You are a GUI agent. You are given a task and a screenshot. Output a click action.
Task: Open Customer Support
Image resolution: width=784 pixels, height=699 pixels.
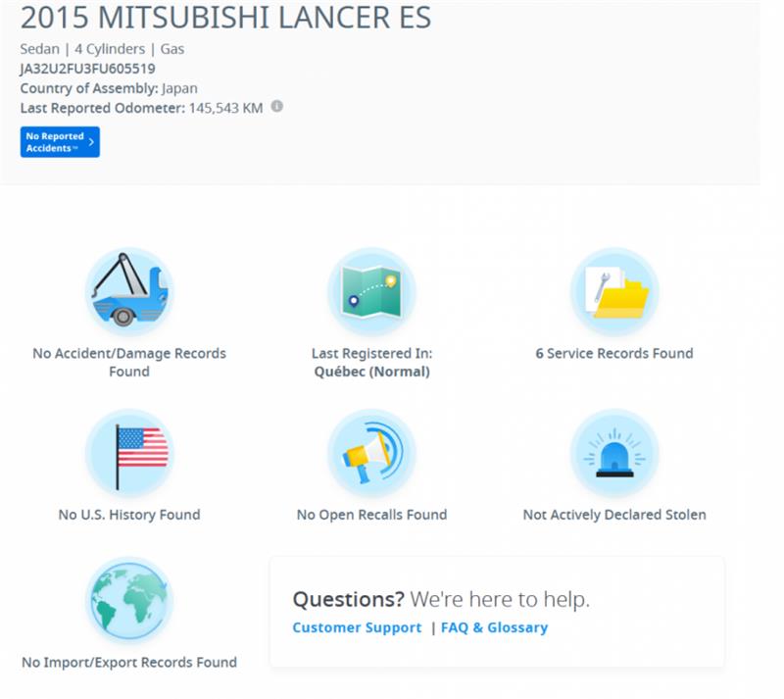[355, 627]
